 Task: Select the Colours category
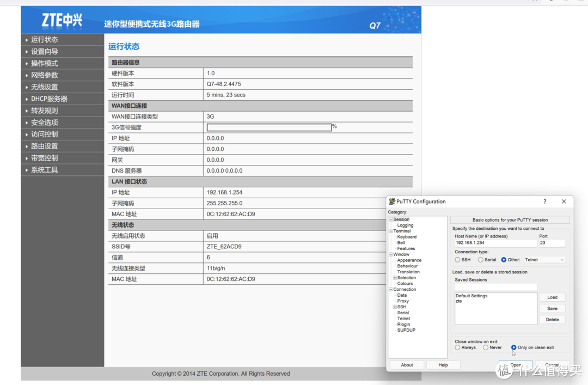pos(406,283)
